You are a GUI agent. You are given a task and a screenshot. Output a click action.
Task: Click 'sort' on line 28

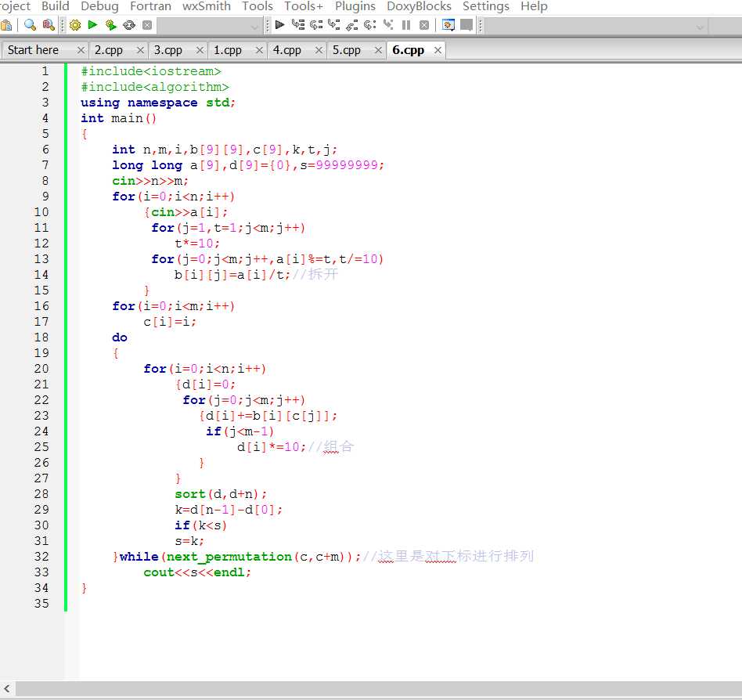190,494
